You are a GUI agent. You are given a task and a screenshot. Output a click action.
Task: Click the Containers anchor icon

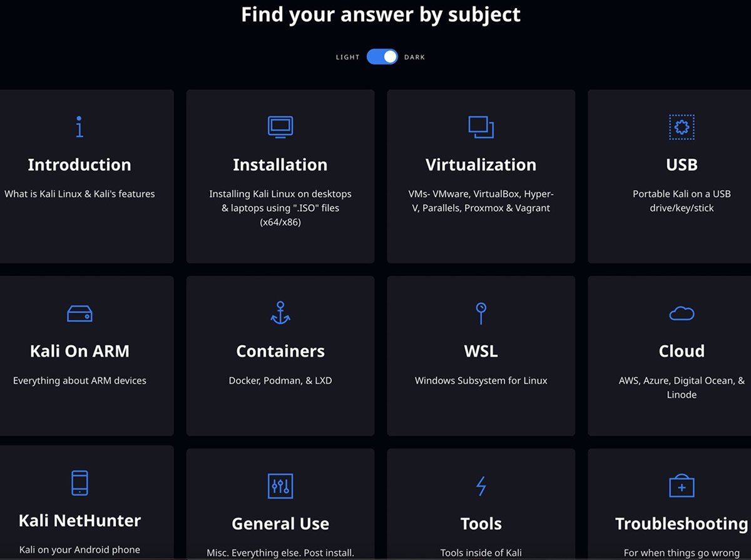(280, 313)
